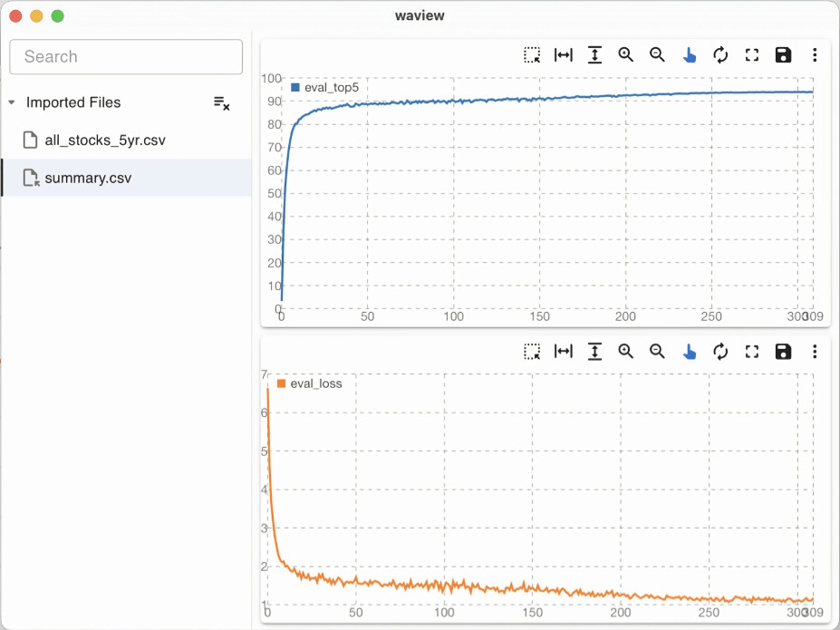The image size is (840, 630).
Task: Click the Imported Files heading
Action: point(73,102)
